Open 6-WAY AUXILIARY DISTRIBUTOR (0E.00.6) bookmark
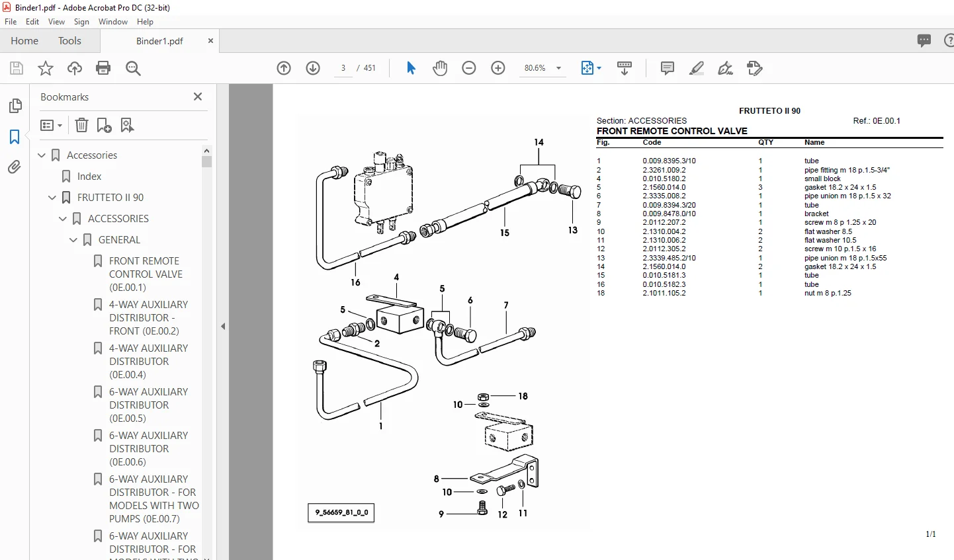The height and width of the screenshot is (560, 954). click(148, 449)
